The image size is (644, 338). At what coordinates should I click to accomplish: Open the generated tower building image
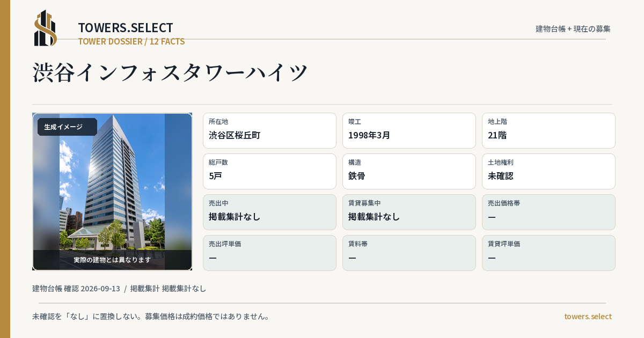[112, 192]
